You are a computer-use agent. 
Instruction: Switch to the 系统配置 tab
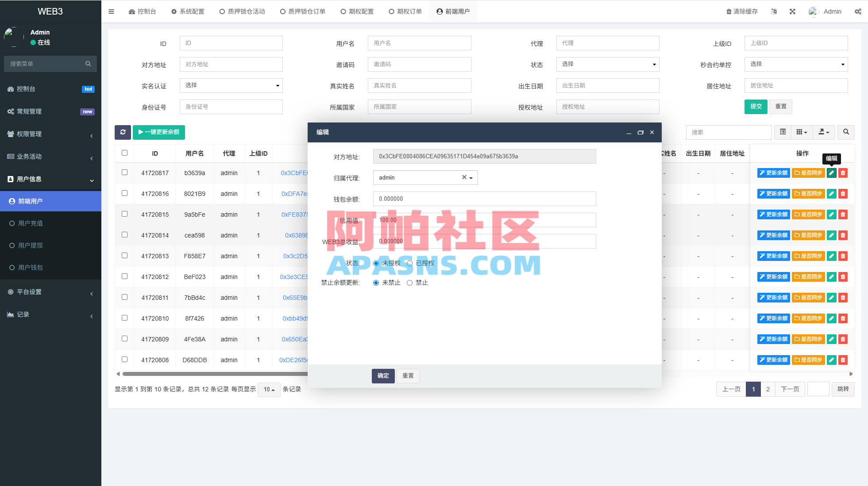188,11
